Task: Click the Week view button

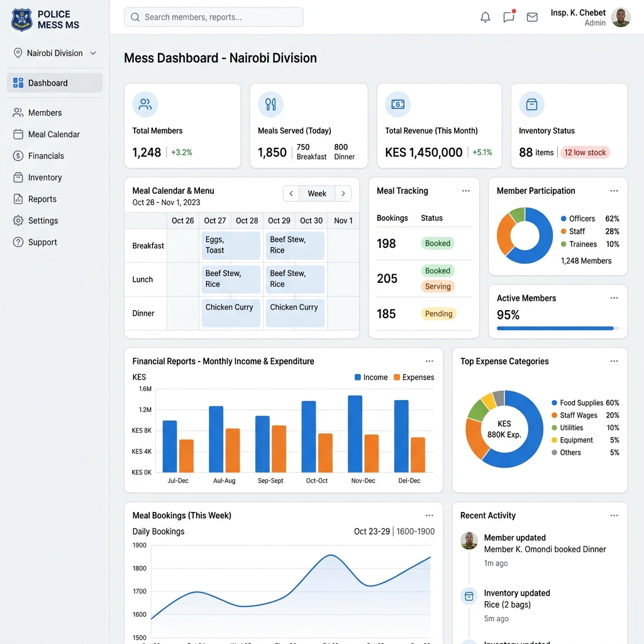Action: (317, 194)
